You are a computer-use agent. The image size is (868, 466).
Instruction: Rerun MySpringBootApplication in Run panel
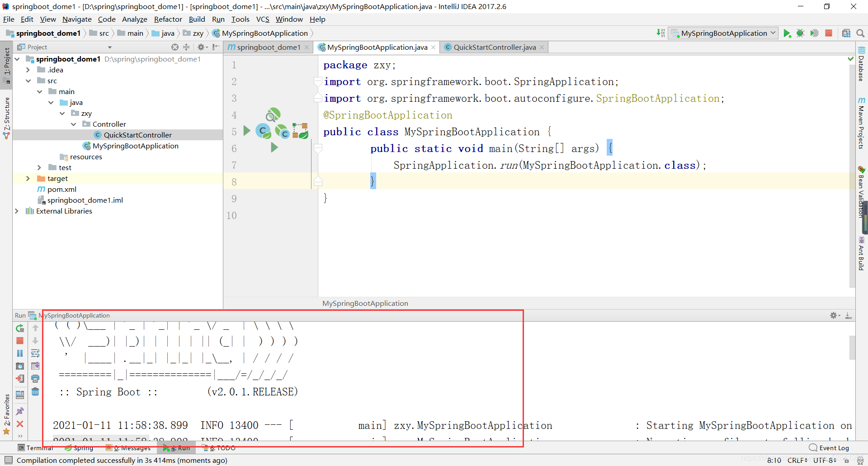click(x=20, y=328)
